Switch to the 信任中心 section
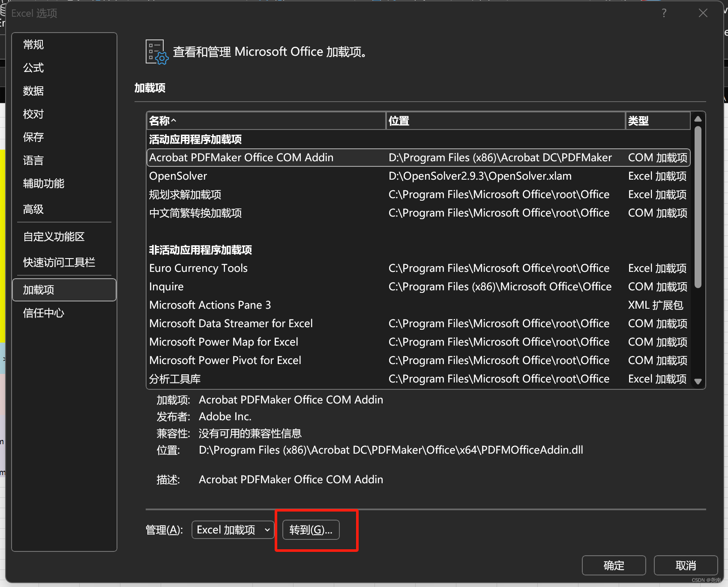Viewport: 728px width, 587px height. pos(43,313)
